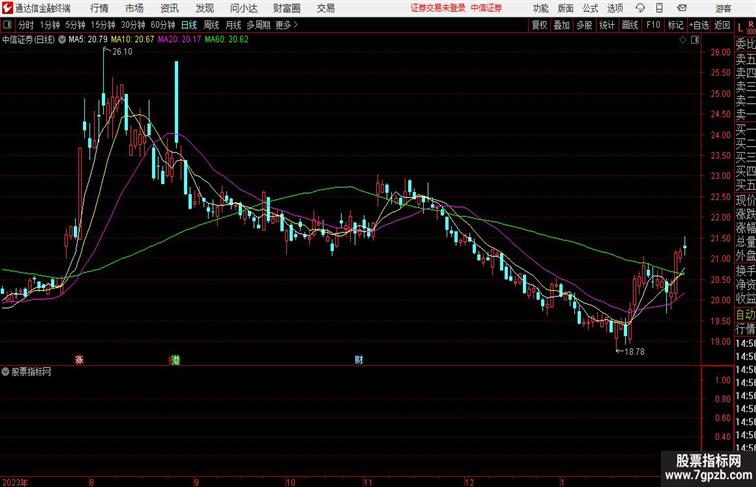Open the 交易 menu

click(325, 8)
